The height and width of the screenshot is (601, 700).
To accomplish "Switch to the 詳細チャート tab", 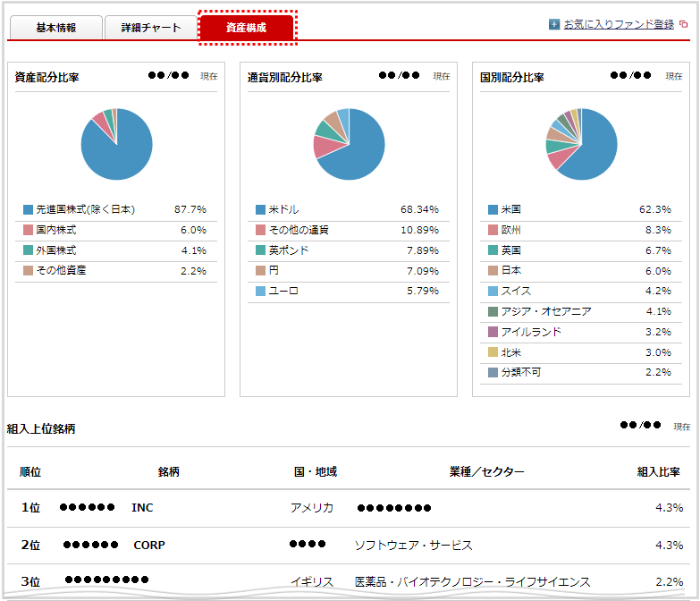I will (x=151, y=28).
